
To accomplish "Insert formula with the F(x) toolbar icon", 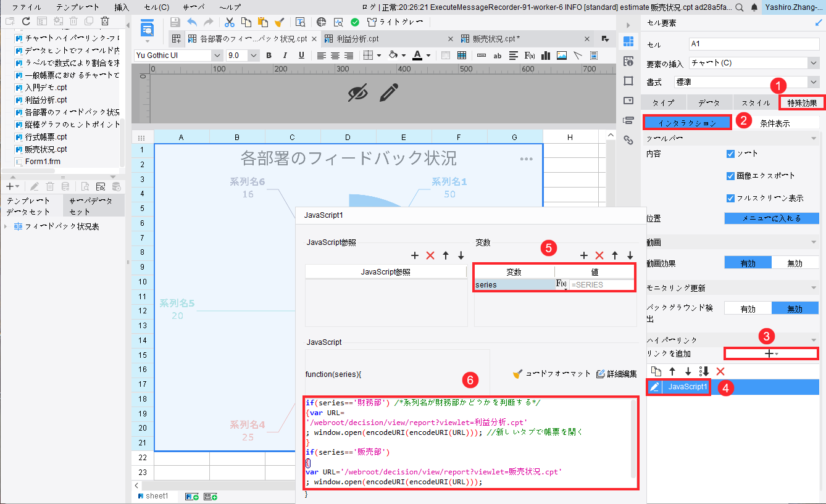I will pos(529,55).
